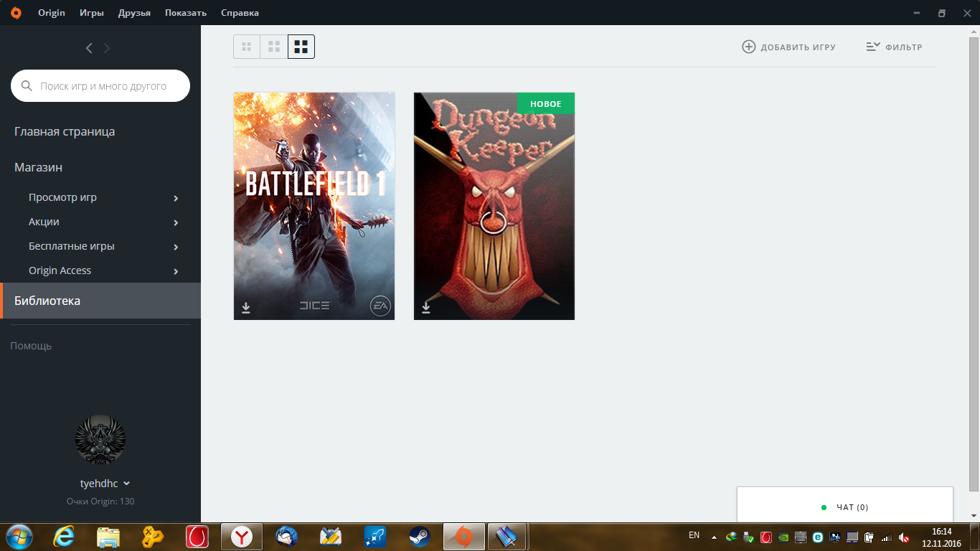Open the Origin menu

click(x=52, y=13)
